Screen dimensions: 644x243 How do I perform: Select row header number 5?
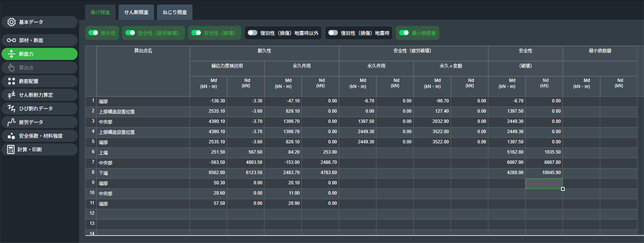coord(91,142)
